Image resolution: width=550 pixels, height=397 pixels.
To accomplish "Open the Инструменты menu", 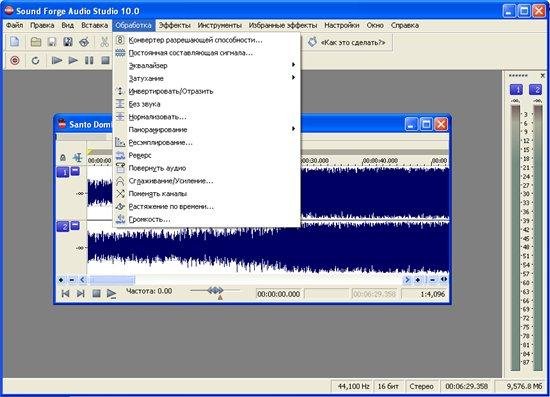I will coord(220,25).
